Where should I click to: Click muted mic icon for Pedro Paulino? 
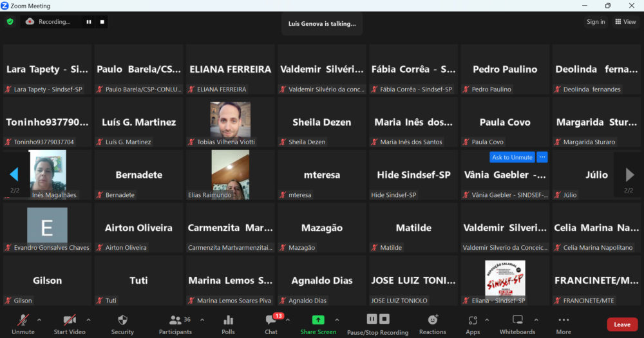pos(466,89)
